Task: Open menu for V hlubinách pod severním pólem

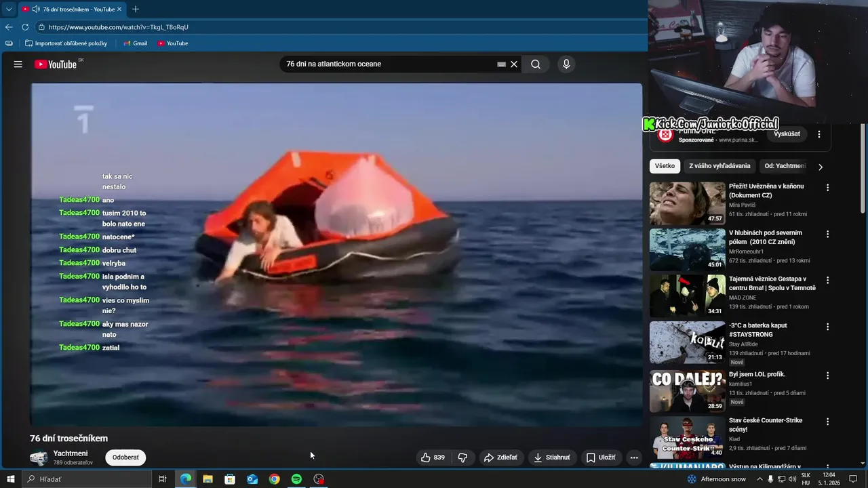Action: (x=827, y=234)
